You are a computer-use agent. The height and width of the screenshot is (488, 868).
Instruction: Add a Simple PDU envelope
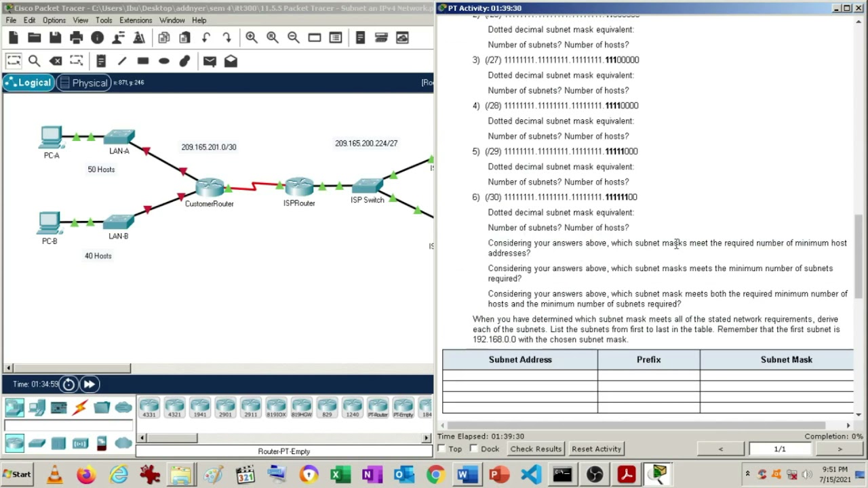click(x=210, y=61)
